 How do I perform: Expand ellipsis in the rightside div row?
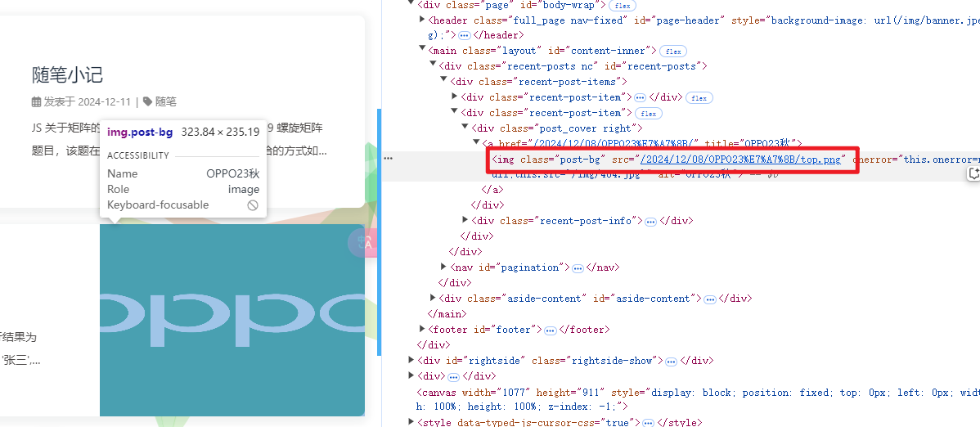(x=671, y=362)
